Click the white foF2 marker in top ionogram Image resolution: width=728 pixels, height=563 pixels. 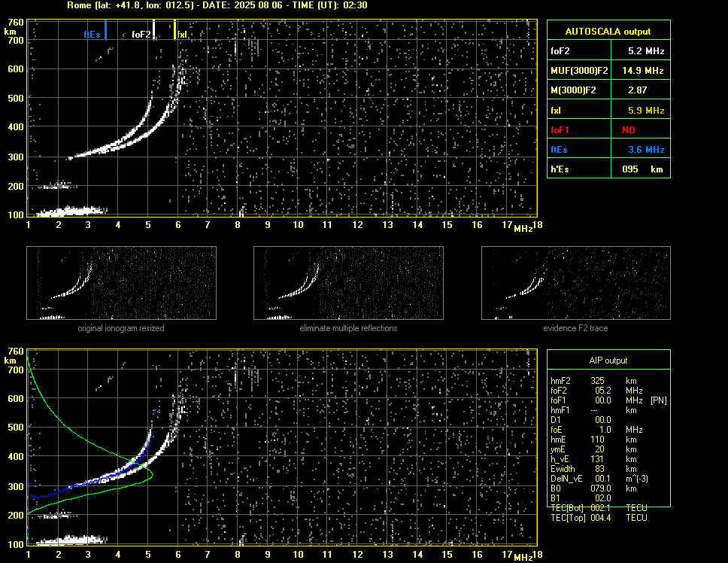coord(154,29)
